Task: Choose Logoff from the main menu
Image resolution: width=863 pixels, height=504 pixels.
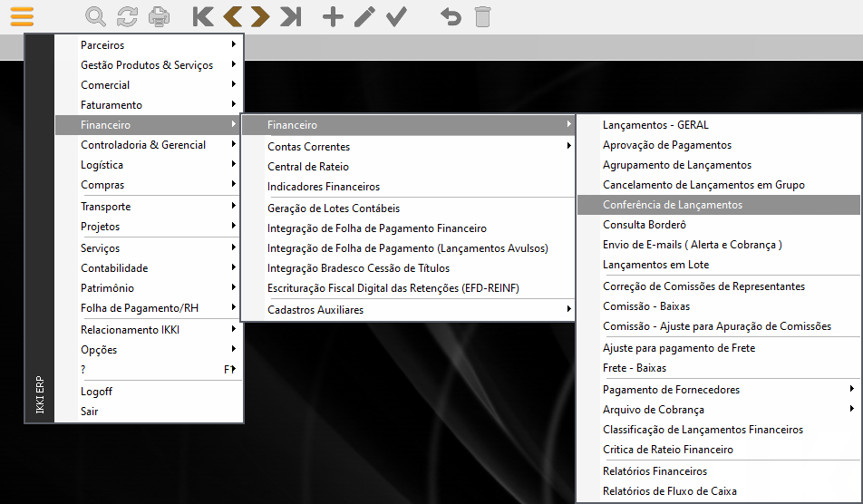Action: (149, 392)
